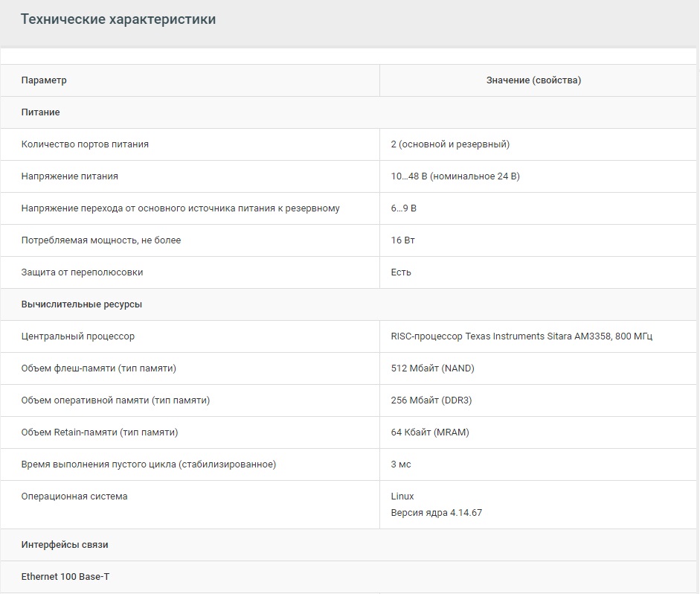The image size is (700, 594).
Task: Click the '6…9 В' transition voltage value
Action: click(404, 208)
